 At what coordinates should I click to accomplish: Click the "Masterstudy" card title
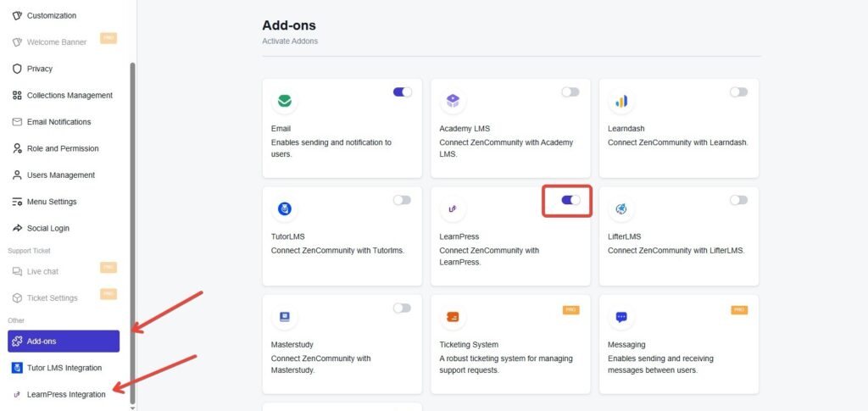coord(292,345)
